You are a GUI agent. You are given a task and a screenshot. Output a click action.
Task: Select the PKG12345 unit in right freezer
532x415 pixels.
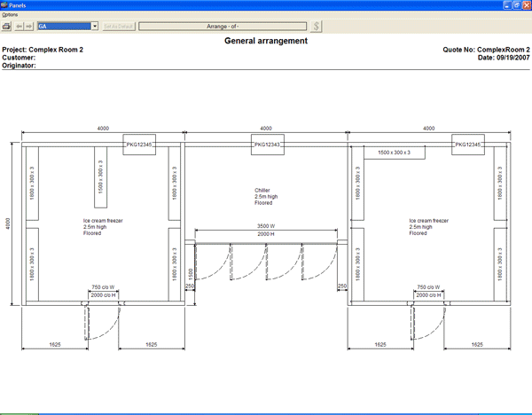point(467,145)
